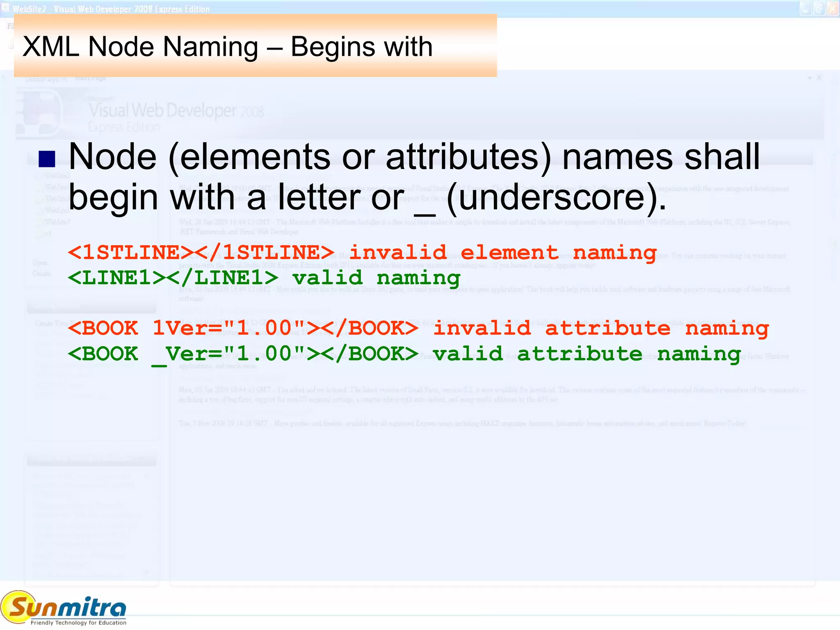The height and width of the screenshot is (630, 840).
Task: Click the line 'begin with a letter or _ (underscore).'
Action: (367, 198)
